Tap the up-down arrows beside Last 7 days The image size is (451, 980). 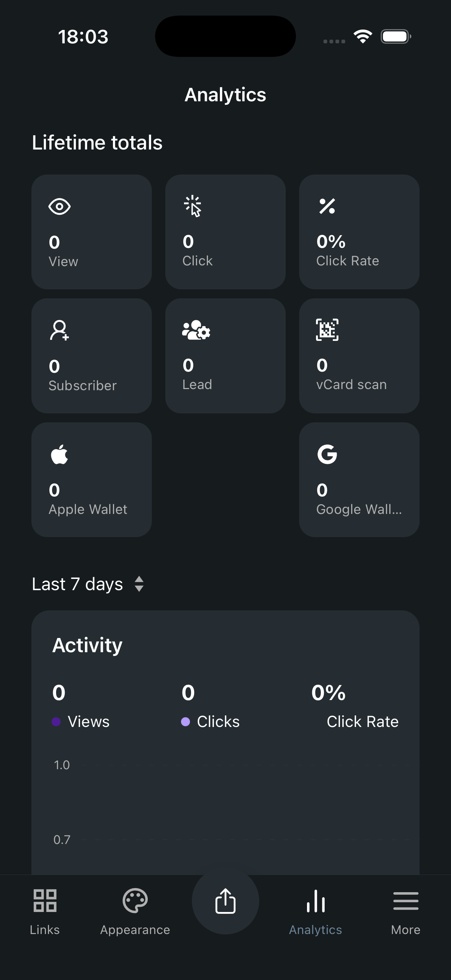(139, 584)
